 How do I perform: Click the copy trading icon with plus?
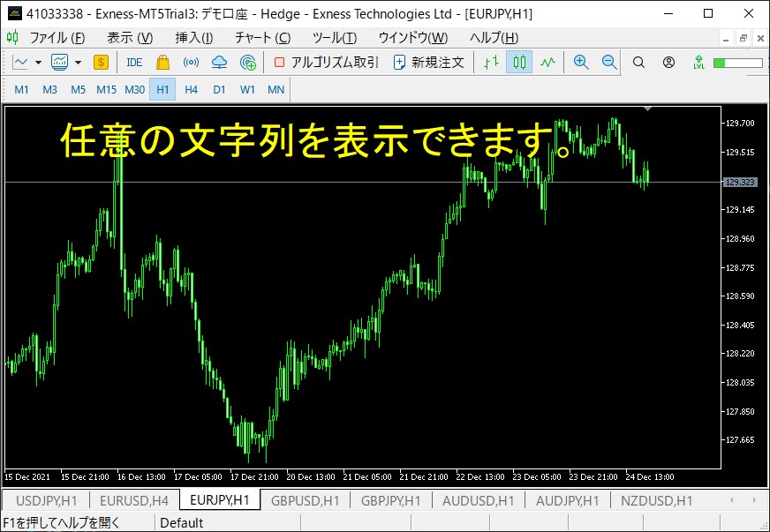(248, 63)
